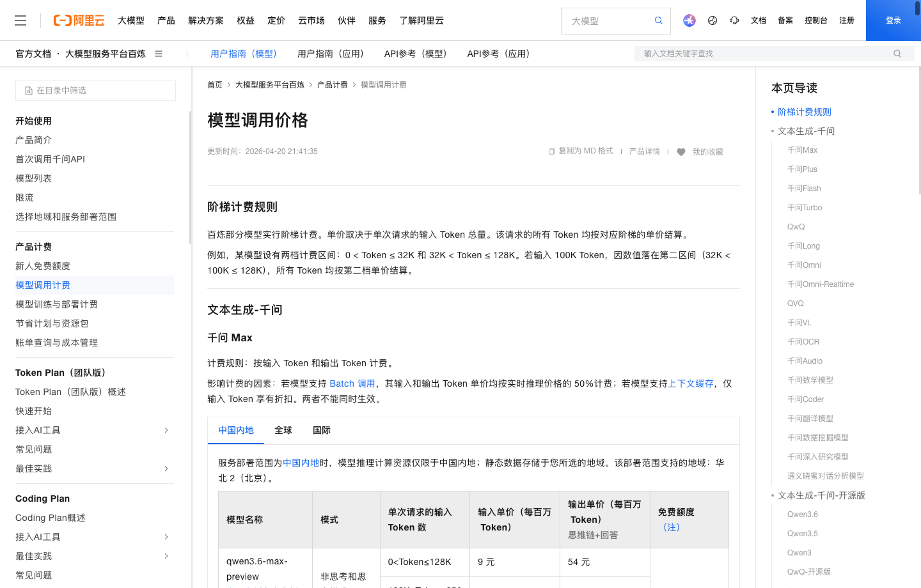Open 阶梯计费规则 in the page outline

click(805, 111)
